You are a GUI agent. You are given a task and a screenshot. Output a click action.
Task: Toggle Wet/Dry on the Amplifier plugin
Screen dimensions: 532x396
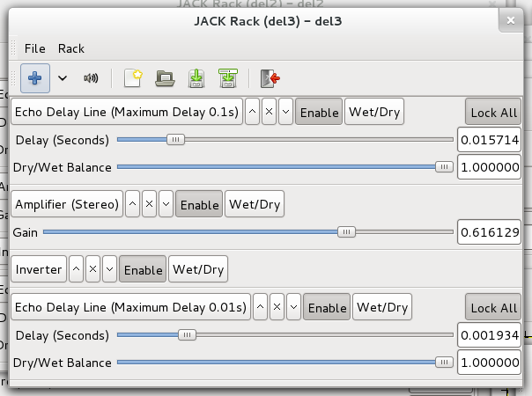[x=255, y=204]
